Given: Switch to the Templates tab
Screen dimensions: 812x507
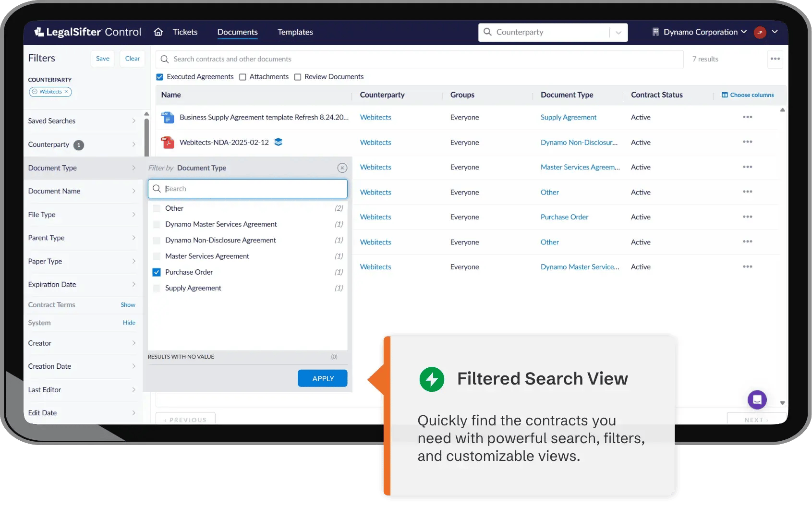Looking at the screenshot, I should 295,32.
